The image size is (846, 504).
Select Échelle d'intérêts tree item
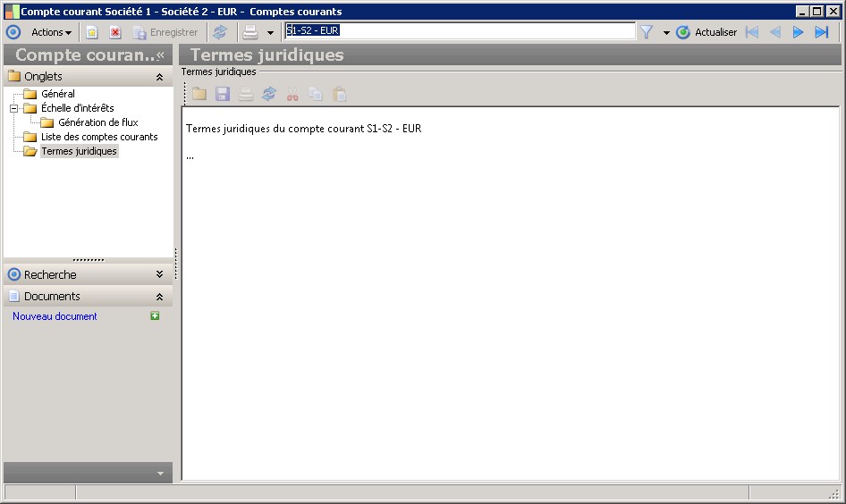77,108
